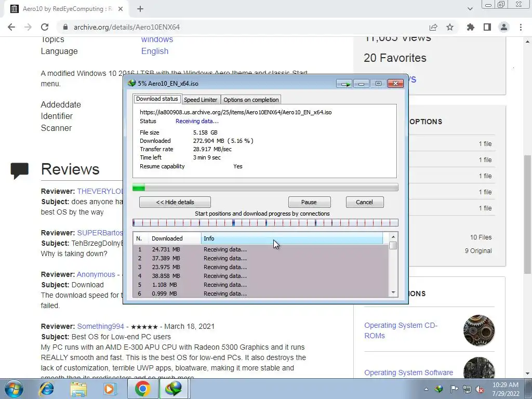Click the windows topic link

[157, 39]
